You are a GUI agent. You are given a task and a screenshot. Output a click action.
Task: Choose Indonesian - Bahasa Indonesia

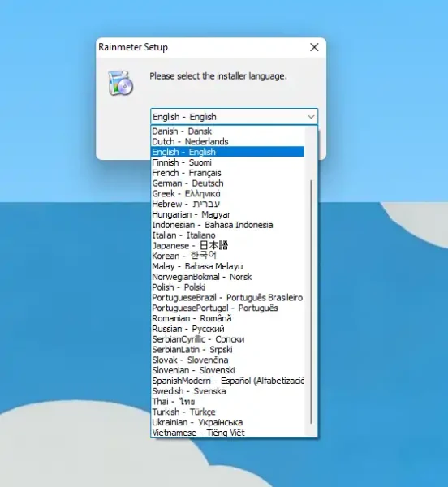click(x=227, y=225)
